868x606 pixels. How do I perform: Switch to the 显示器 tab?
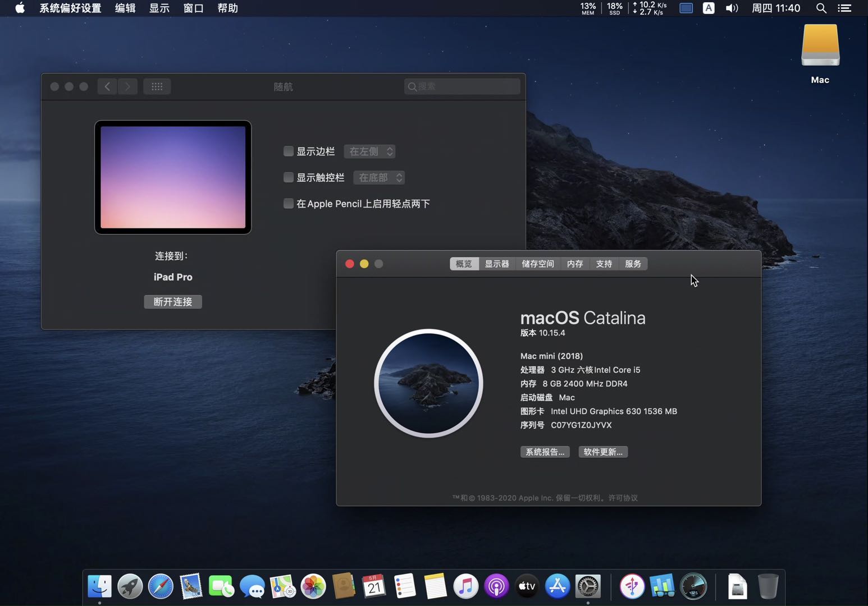pyautogui.click(x=497, y=264)
